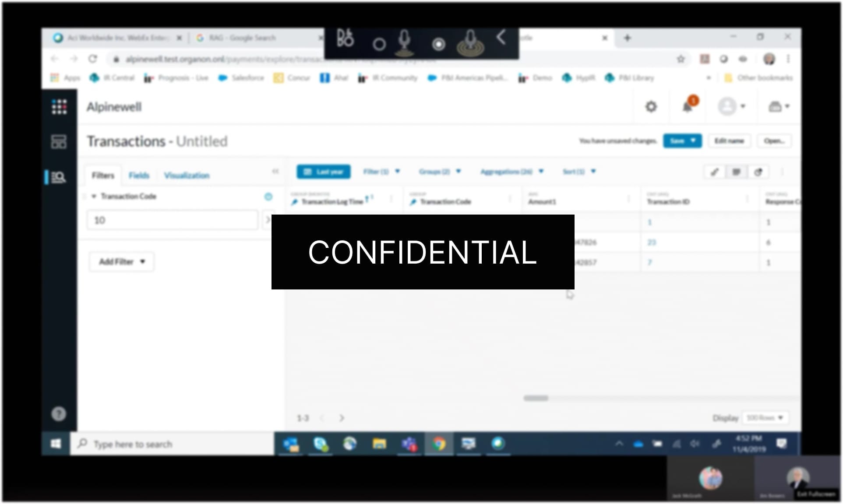843x504 pixels.
Task: Toggle the WebEx record button
Action: click(x=438, y=44)
